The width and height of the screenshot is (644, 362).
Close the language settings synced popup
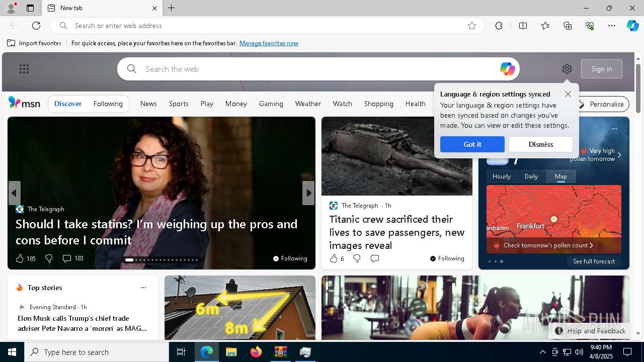pyautogui.click(x=568, y=94)
